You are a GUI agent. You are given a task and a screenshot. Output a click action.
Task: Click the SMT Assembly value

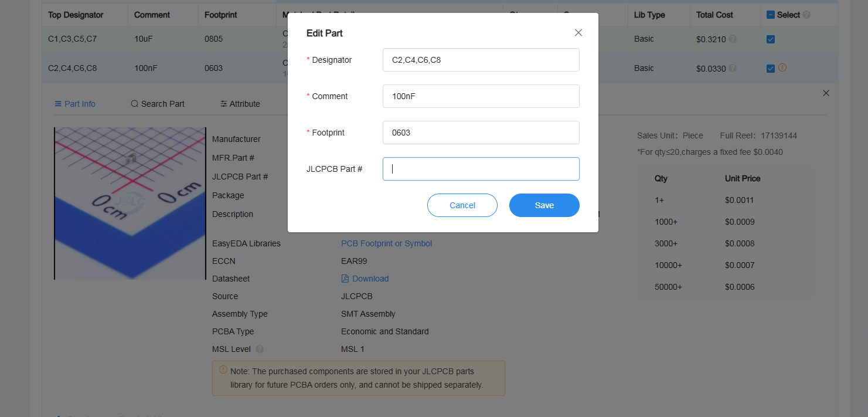pyautogui.click(x=368, y=314)
